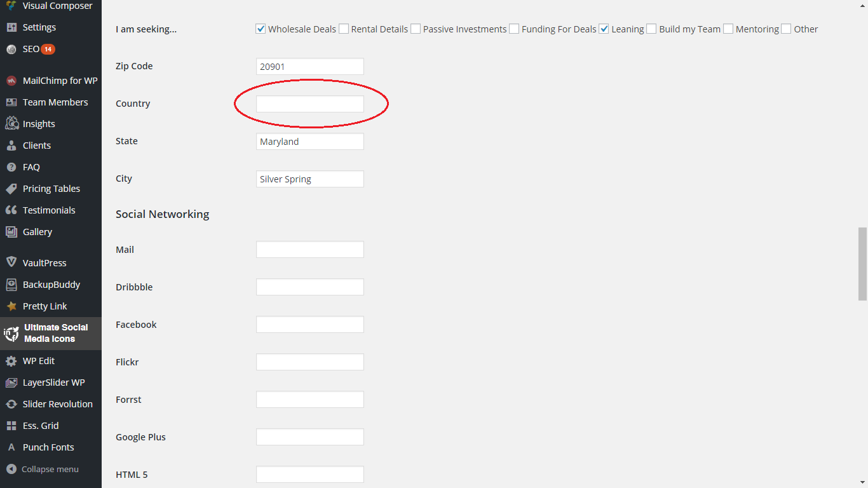Click the MailChimp for WP sidebar icon
The width and height of the screenshot is (868, 488).
(11, 81)
